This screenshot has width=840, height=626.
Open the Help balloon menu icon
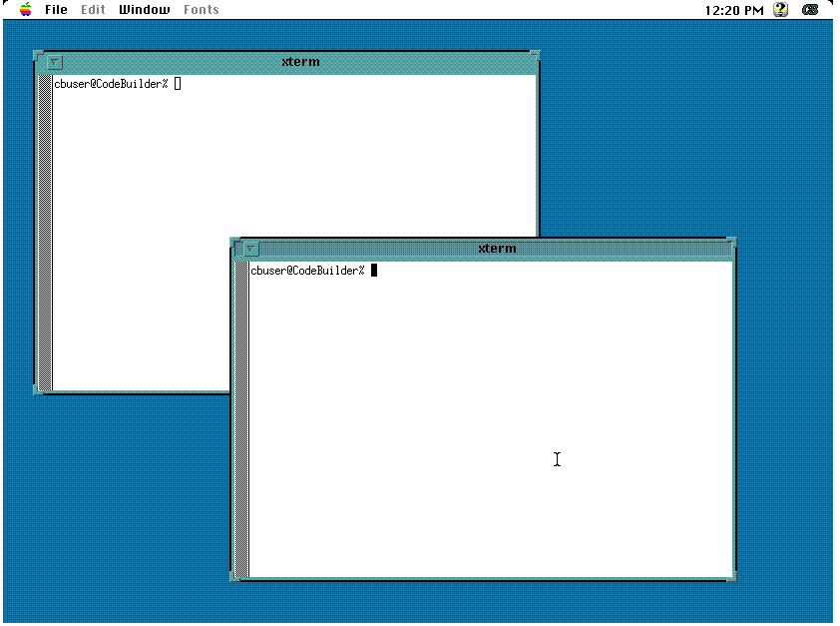coord(781,10)
